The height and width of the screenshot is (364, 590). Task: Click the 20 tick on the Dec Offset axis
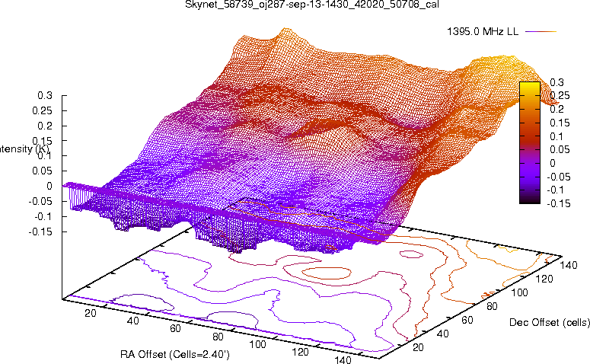[x=418, y=347]
